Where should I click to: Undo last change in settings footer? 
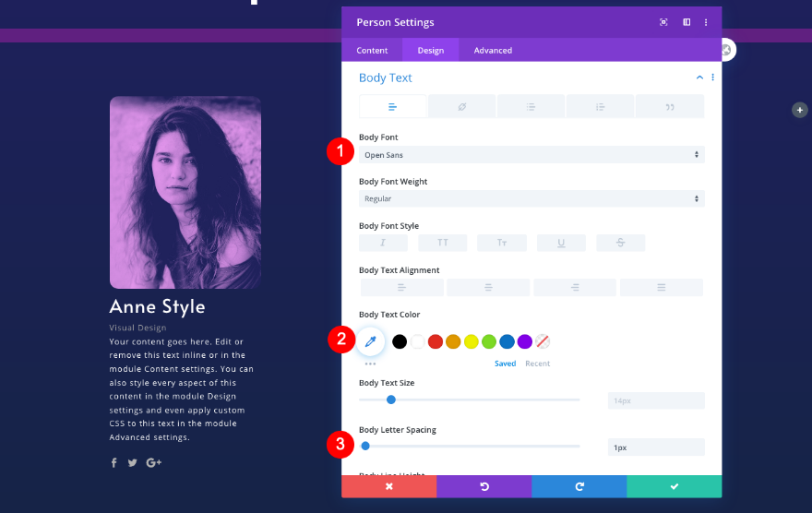484,486
